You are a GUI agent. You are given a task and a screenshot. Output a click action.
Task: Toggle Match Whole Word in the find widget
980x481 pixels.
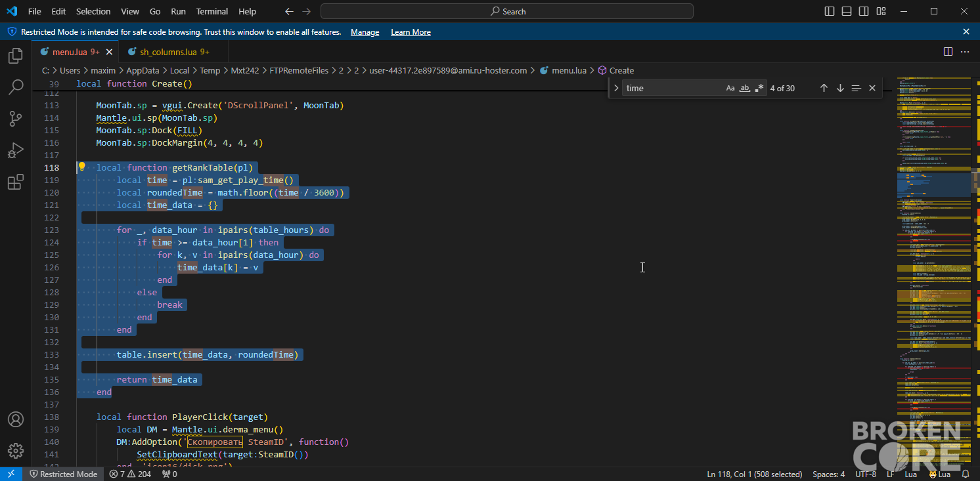(745, 88)
